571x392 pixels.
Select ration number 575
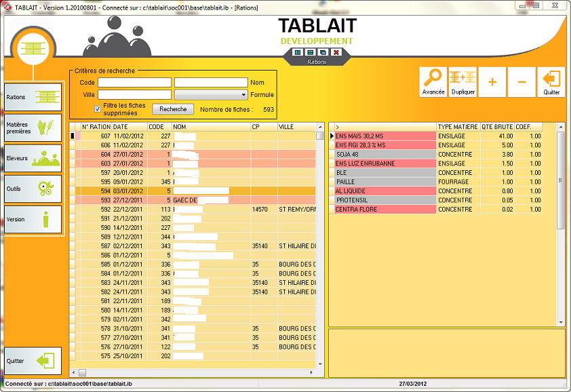[x=193, y=356]
